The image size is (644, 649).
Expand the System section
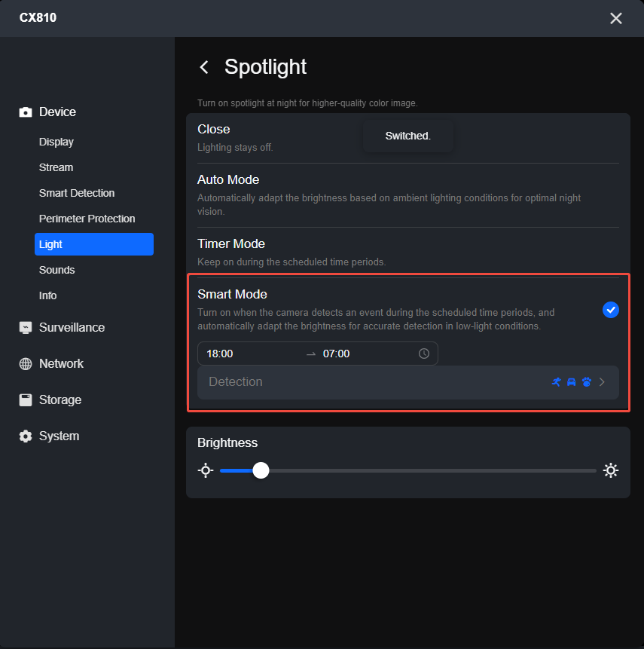click(x=60, y=436)
